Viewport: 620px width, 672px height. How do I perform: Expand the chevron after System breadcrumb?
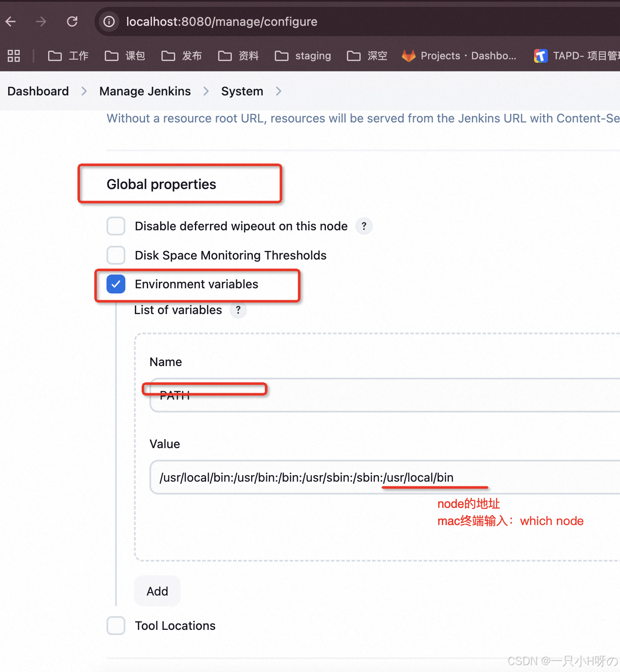click(x=279, y=91)
